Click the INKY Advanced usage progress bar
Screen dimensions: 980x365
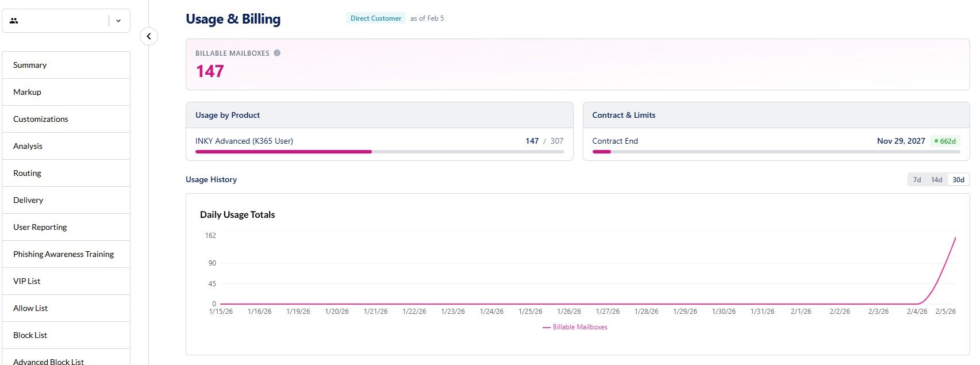379,152
